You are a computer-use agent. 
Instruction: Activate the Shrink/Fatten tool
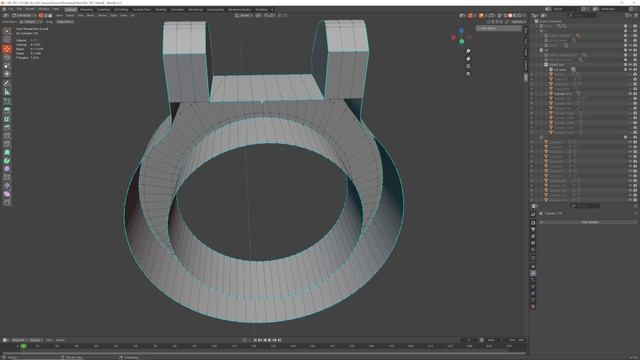pos(7,185)
